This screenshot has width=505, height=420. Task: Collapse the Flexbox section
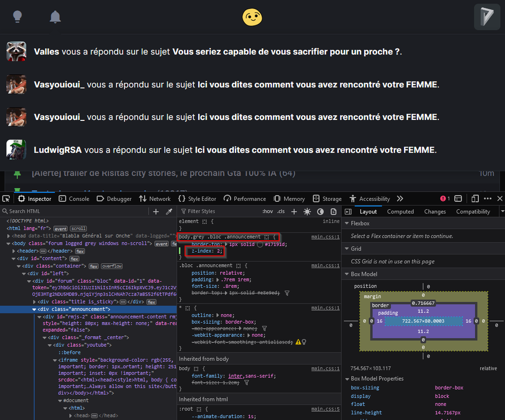(x=346, y=224)
